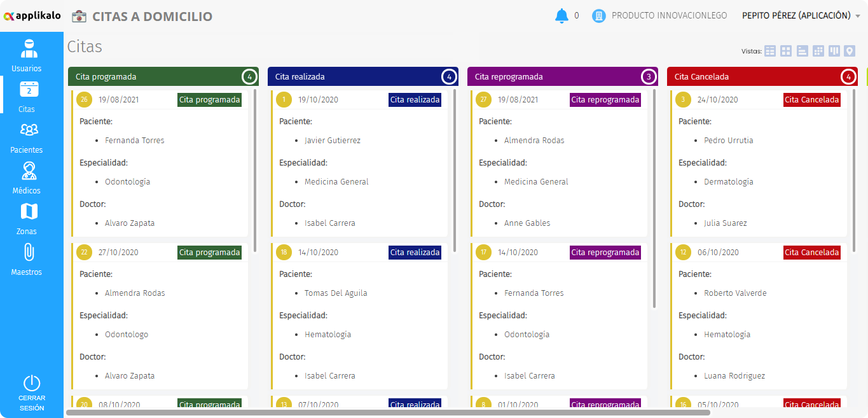This screenshot has height=418, width=868.
Task: Click the Producto Innovacionlego company label
Action: point(669,16)
